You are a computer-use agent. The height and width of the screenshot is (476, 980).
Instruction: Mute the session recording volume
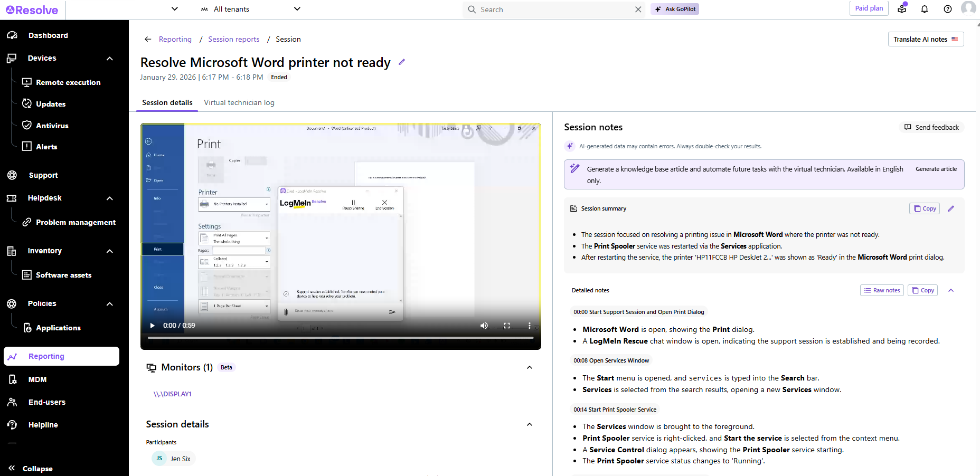(x=484, y=326)
